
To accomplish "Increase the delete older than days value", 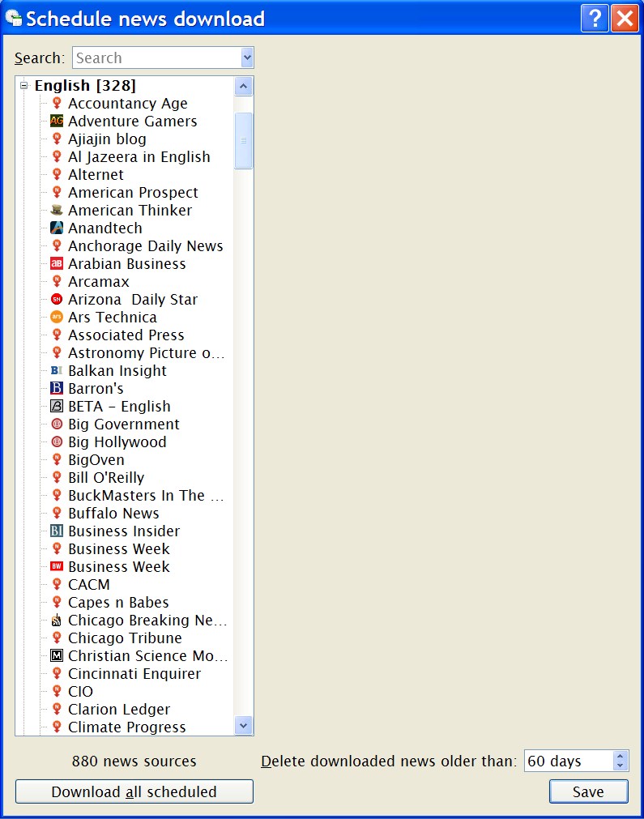I will 620,756.
